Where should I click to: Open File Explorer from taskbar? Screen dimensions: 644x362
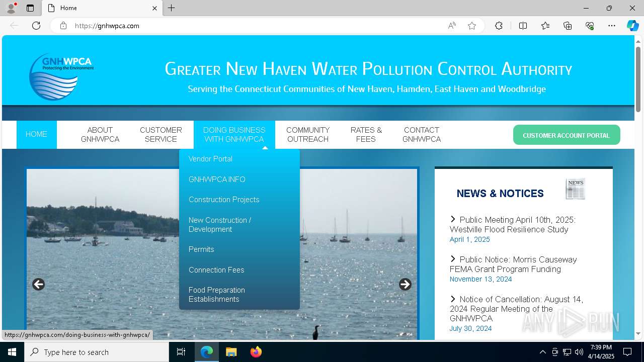tap(231, 352)
